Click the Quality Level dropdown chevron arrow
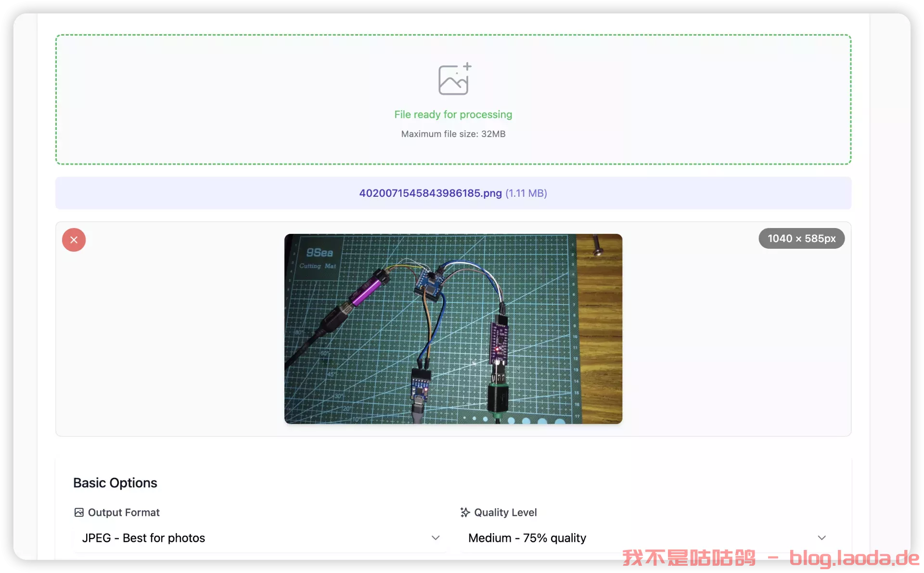Image resolution: width=924 pixels, height=573 pixels. [821, 538]
